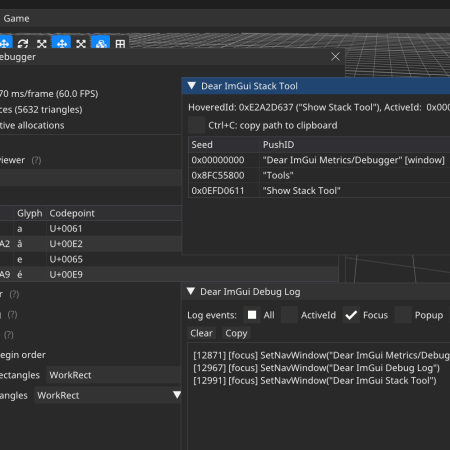The image size is (450, 450).
Task: Click the (?) marker just below the glyph table
Action: [14, 294]
